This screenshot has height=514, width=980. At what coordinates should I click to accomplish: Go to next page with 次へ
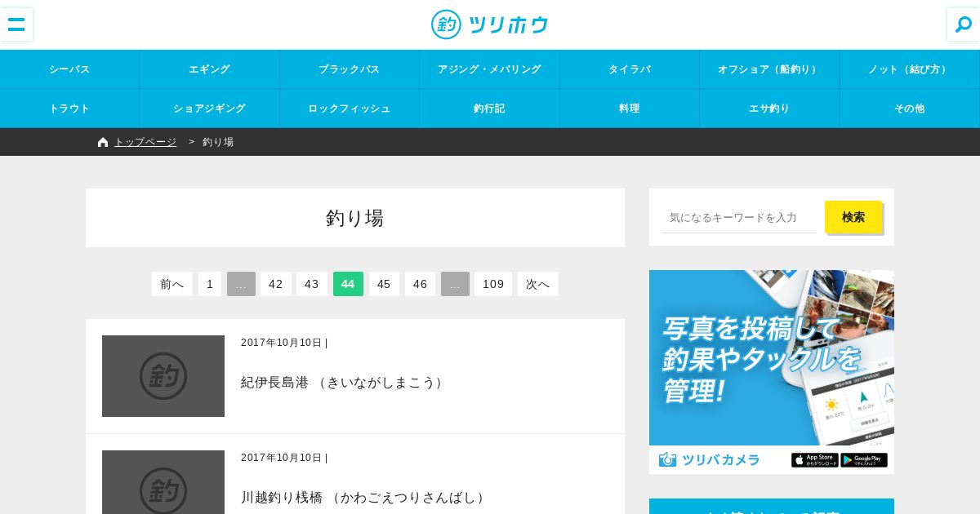538,284
